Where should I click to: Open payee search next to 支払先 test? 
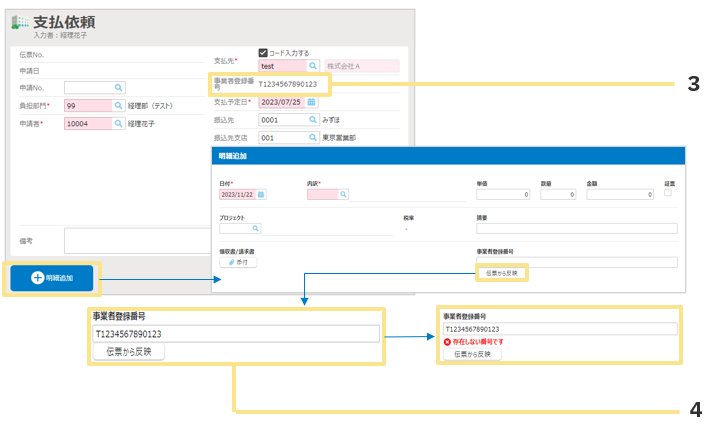point(312,66)
